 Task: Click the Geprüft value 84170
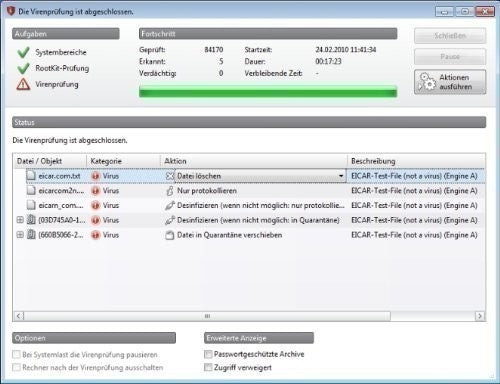[214, 50]
